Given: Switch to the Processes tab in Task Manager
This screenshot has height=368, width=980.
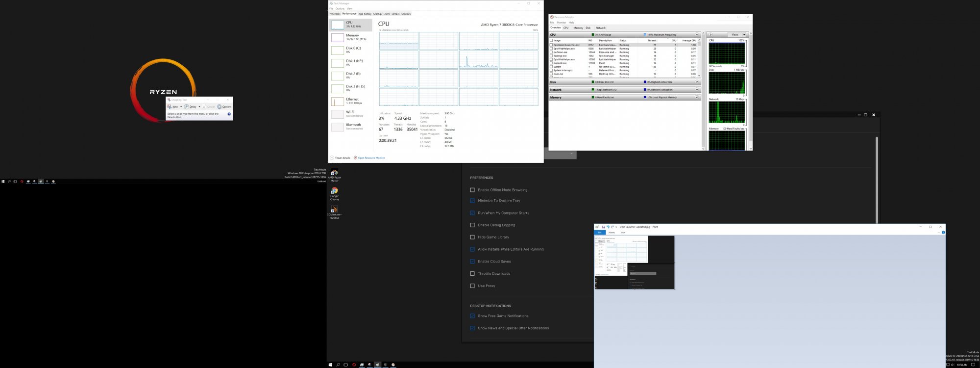Looking at the screenshot, I should click(x=335, y=14).
